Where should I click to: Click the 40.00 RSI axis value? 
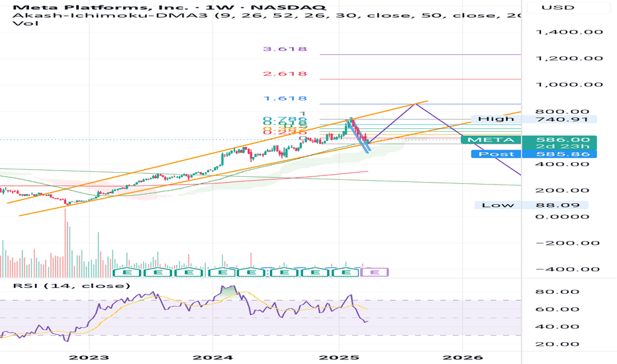(557, 327)
